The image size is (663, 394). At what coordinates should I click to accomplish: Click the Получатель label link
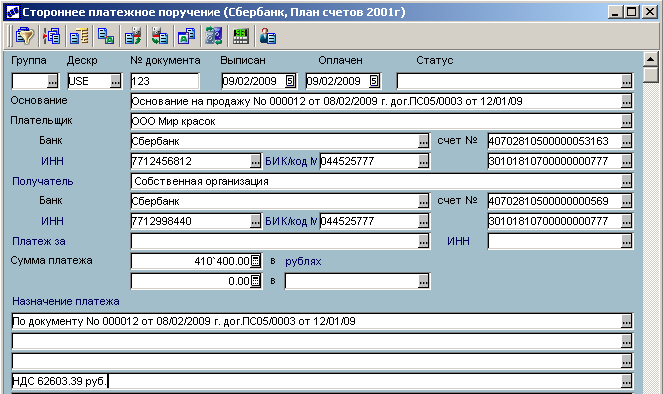pyautogui.click(x=43, y=181)
